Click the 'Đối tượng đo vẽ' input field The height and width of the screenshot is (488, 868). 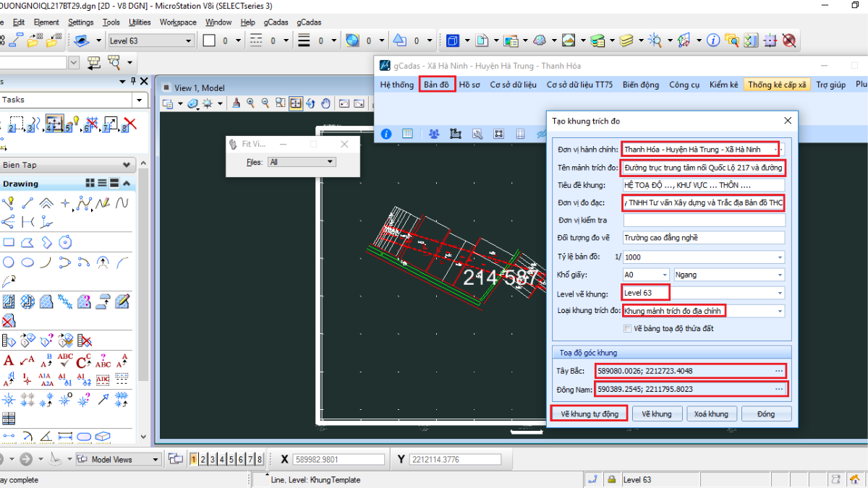coord(704,238)
